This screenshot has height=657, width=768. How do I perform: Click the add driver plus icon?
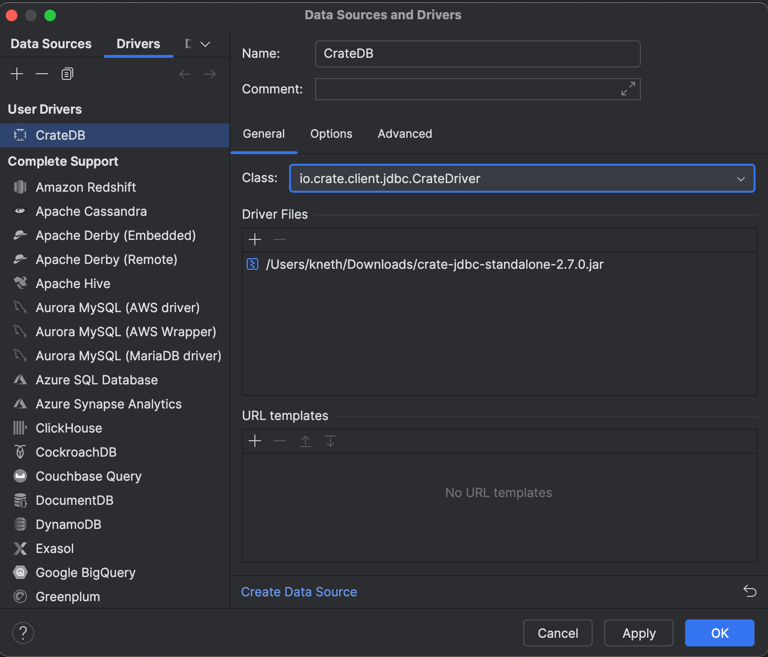[x=17, y=74]
